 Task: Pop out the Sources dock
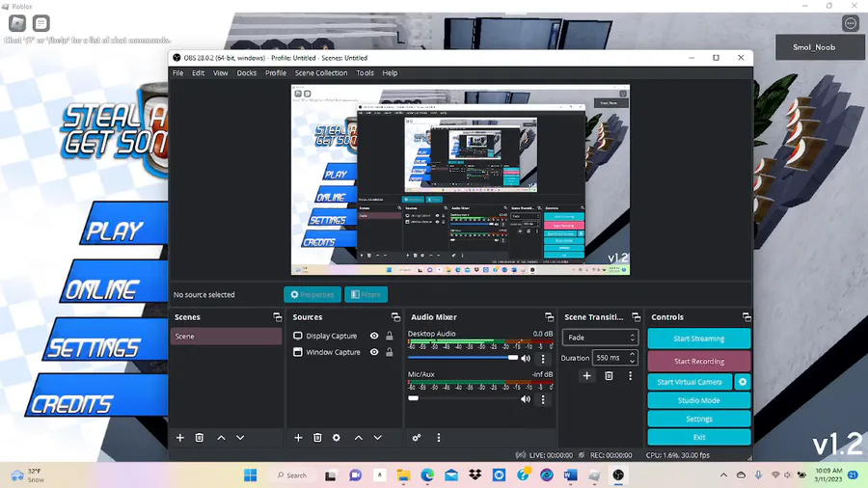point(395,317)
